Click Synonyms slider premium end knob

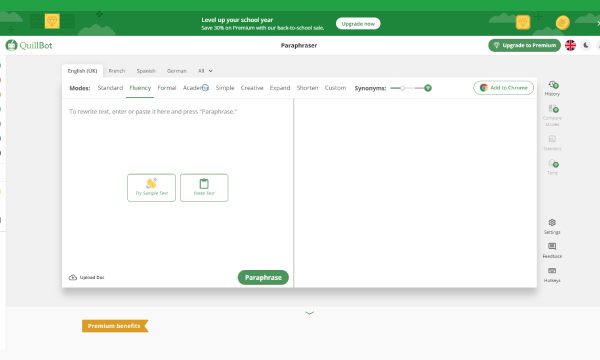(x=428, y=88)
